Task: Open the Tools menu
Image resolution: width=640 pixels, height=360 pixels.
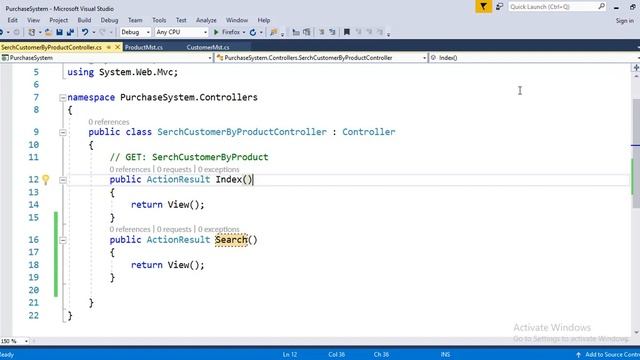Action: pos(159,20)
